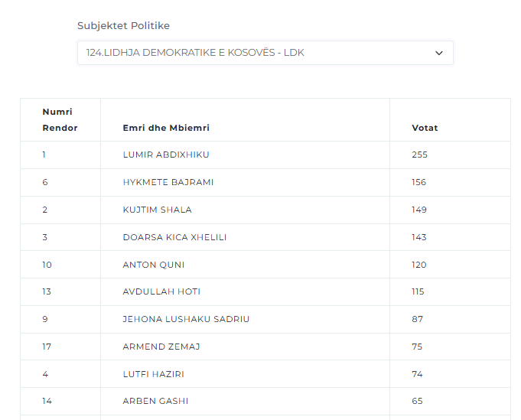Click the dropdown chevron arrow icon
This screenshot has height=420, width=521.
439,53
